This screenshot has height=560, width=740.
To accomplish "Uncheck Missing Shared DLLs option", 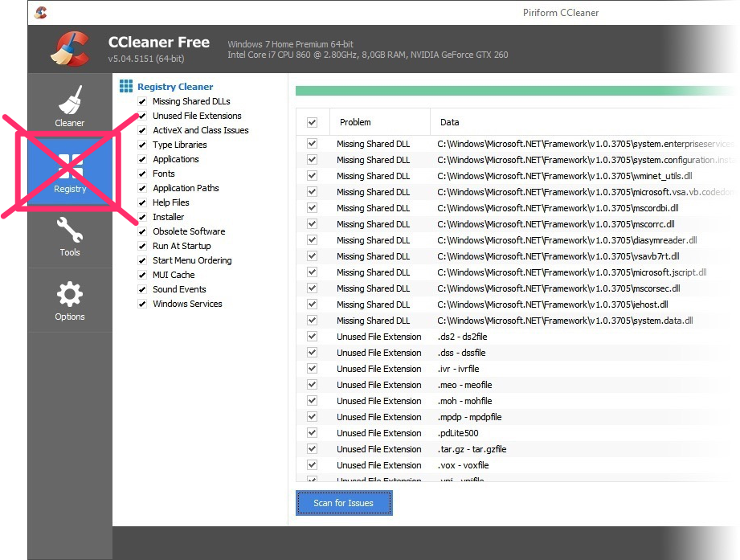I will click(142, 101).
